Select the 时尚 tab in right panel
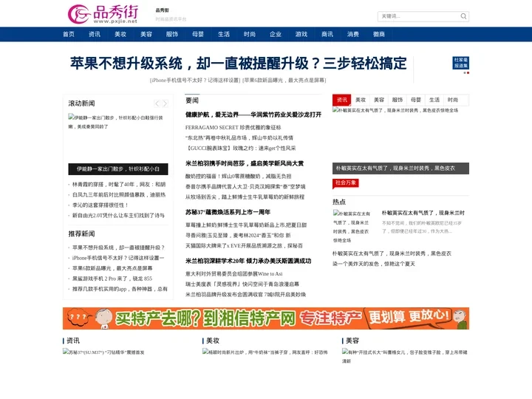The width and height of the screenshot is (532, 399). click(453, 100)
